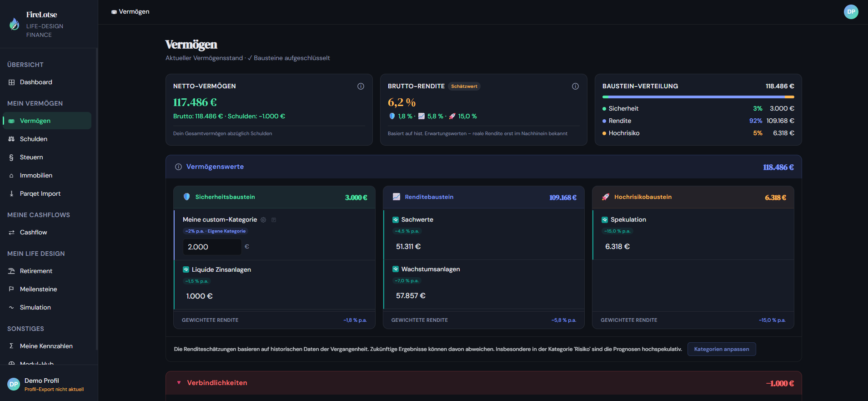Open Demo Profil menu in sidebar footer
The width and height of the screenshot is (868, 401).
[42, 381]
